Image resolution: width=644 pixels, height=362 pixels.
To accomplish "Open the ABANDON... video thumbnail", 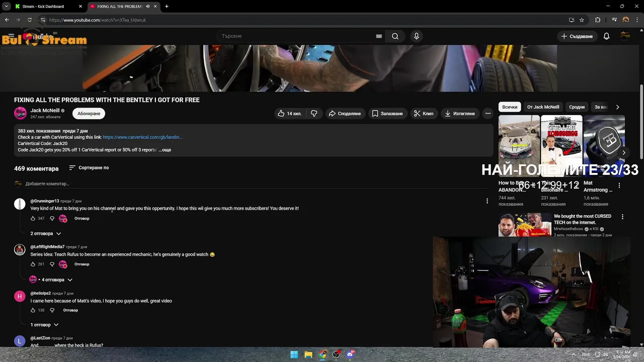I will [519, 146].
